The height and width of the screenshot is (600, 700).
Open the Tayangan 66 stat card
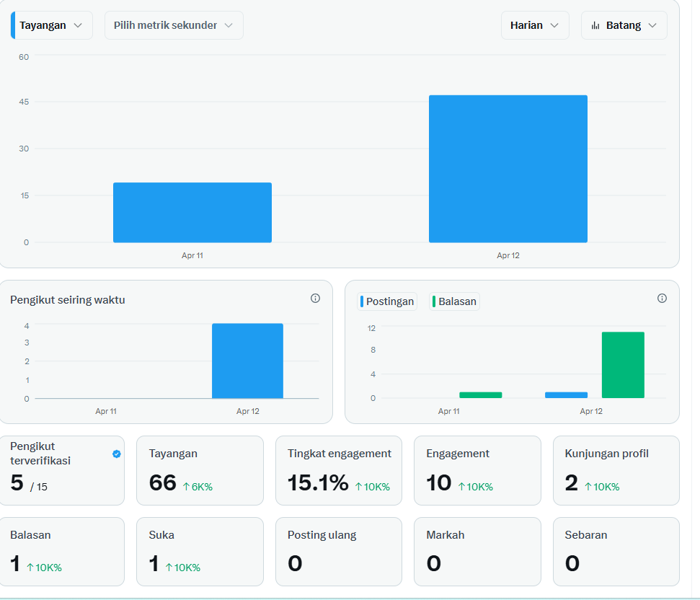click(200, 470)
